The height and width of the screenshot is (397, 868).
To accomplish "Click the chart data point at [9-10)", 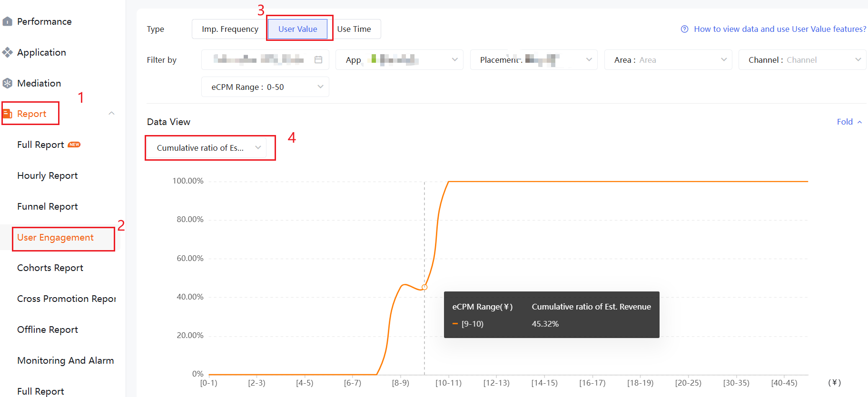I will [x=424, y=287].
